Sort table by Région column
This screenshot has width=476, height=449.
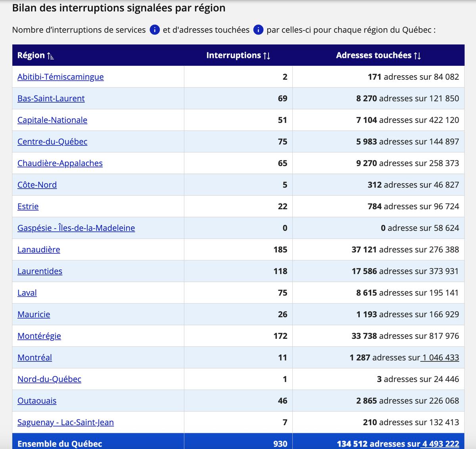tap(50, 56)
